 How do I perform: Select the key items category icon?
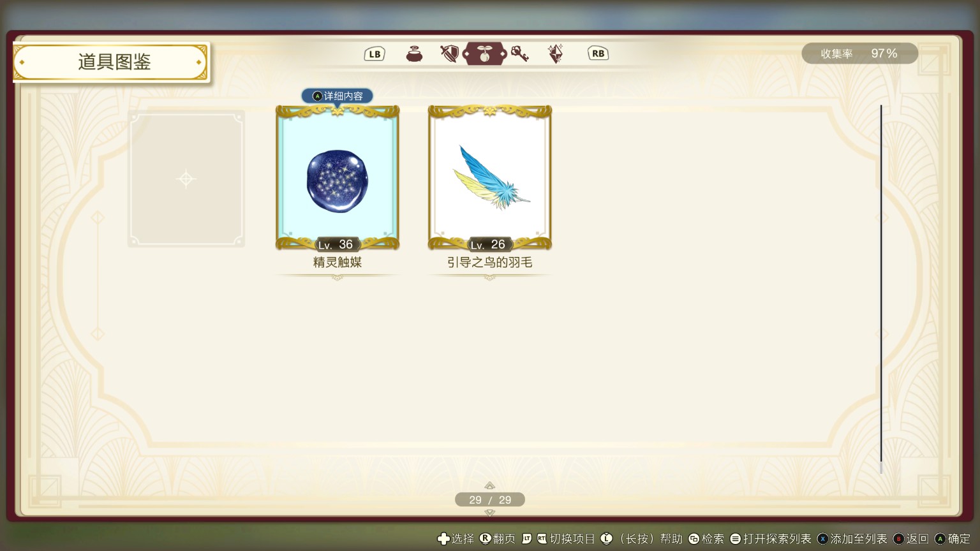(520, 54)
